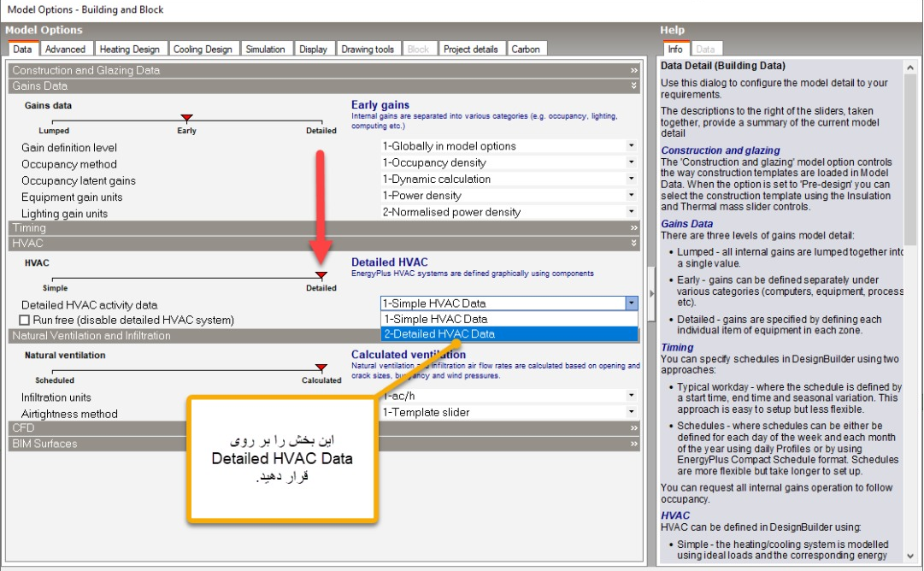The width and height of the screenshot is (924, 571).
Task: Click the Scheduled label under Natural ventilation slider
Action: click(x=55, y=380)
